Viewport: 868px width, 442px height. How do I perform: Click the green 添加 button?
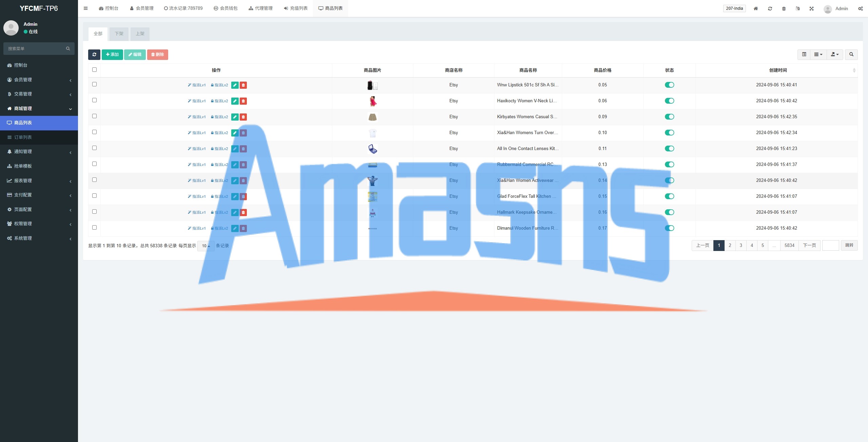(112, 55)
